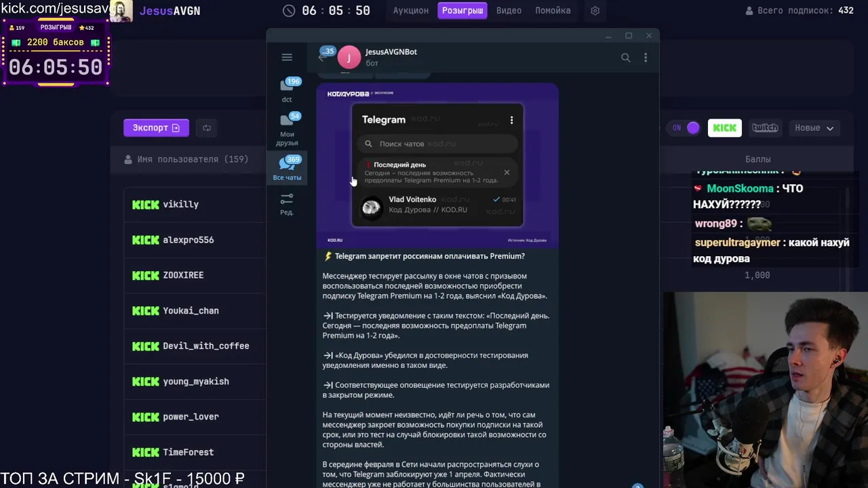The width and height of the screenshot is (868, 488).
Task: Click the KICK icon beside vikilly
Action: (x=146, y=204)
